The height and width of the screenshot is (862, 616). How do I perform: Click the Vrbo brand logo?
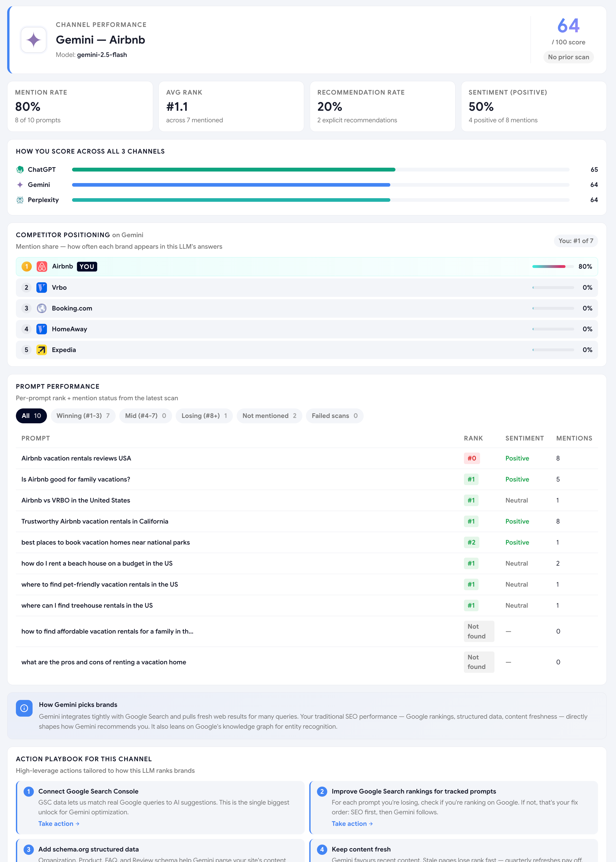[x=42, y=287]
